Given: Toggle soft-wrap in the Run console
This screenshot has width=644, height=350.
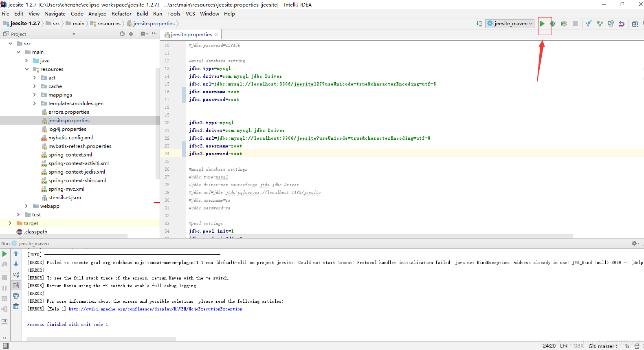Looking at the screenshot, I should tap(16, 275).
